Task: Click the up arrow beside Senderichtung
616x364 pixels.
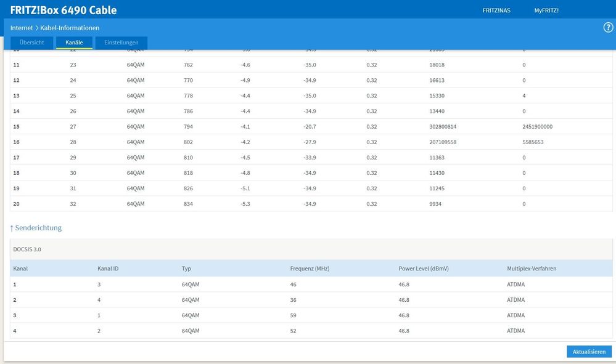Action: point(12,229)
